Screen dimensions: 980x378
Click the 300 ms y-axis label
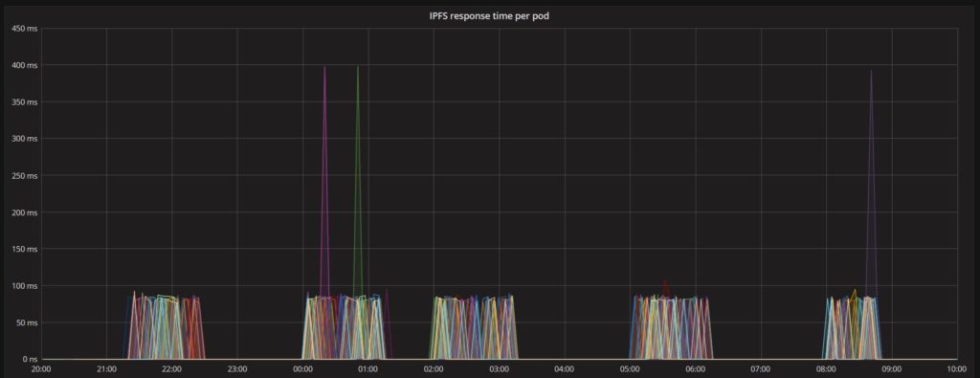[x=25, y=139]
